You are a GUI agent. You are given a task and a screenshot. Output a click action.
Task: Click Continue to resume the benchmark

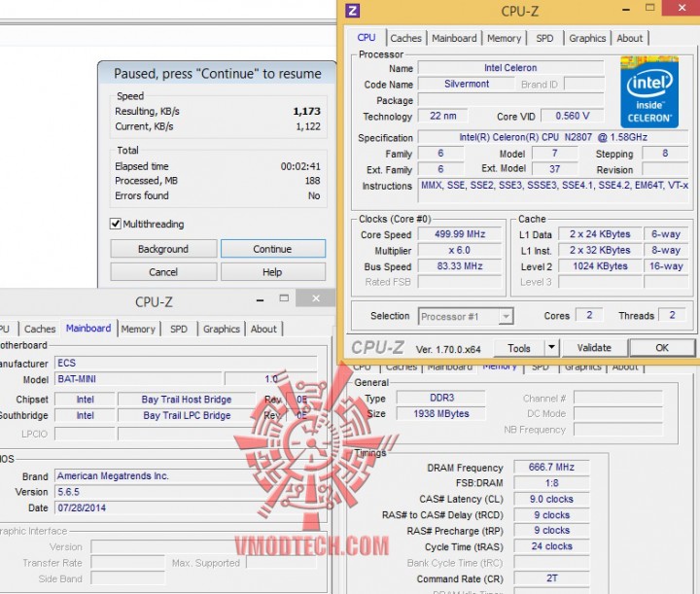pyautogui.click(x=273, y=249)
